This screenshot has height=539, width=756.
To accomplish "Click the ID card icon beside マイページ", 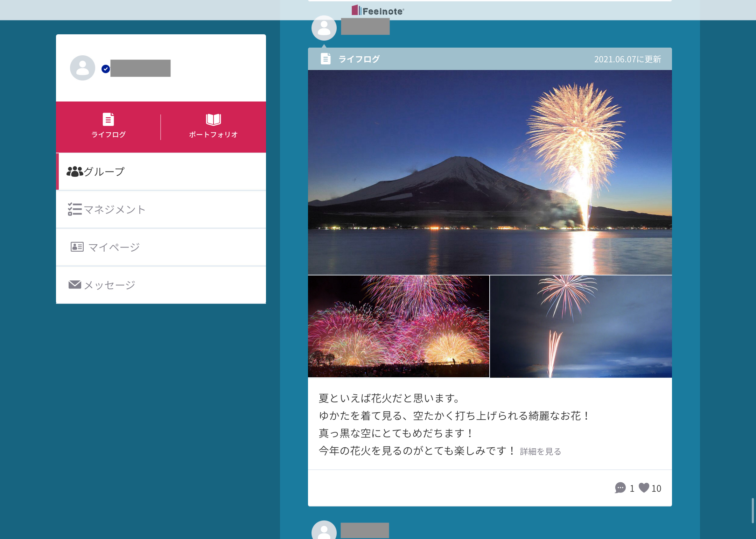I will [77, 247].
